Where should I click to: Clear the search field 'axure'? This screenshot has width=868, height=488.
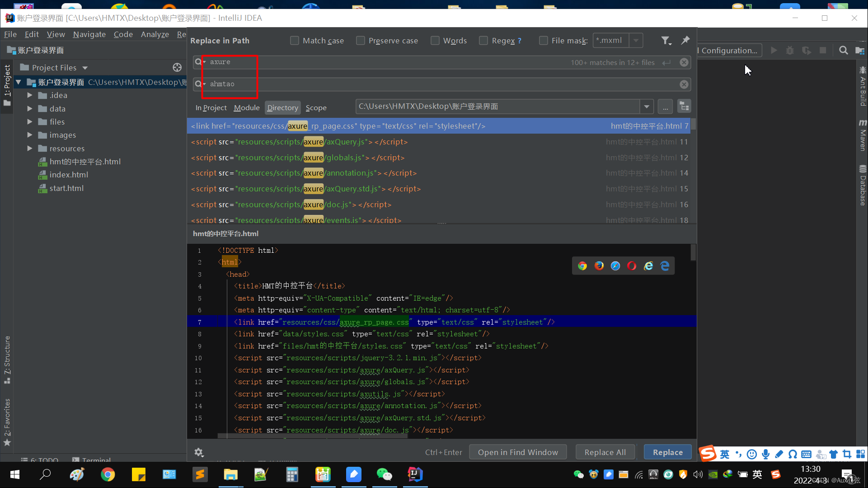pos(684,62)
